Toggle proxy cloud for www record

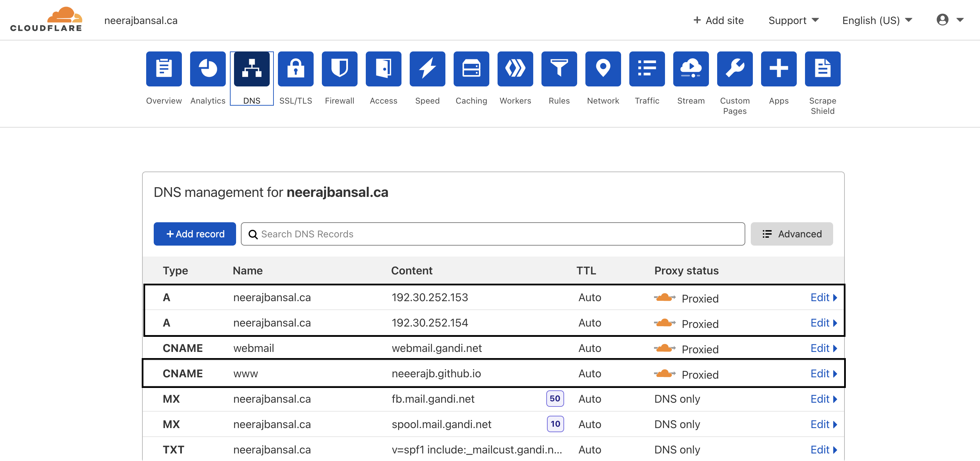pyautogui.click(x=664, y=374)
